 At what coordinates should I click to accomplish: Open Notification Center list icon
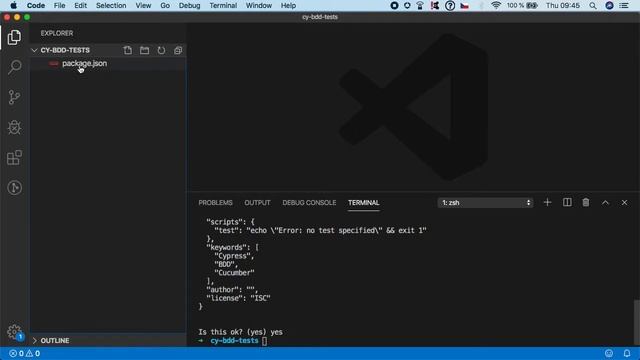624,6
